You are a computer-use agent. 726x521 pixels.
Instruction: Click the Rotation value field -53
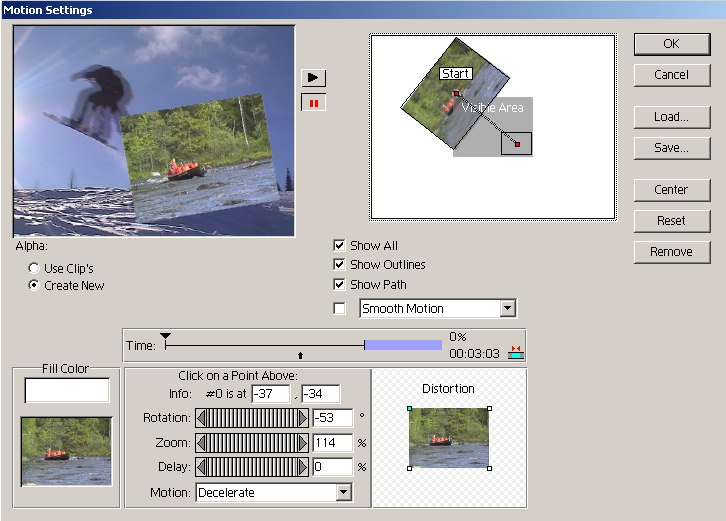pos(332,418)
